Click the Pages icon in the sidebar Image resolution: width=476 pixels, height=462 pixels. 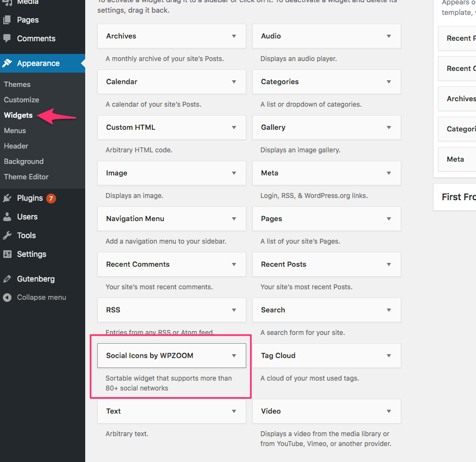(7, 20)
